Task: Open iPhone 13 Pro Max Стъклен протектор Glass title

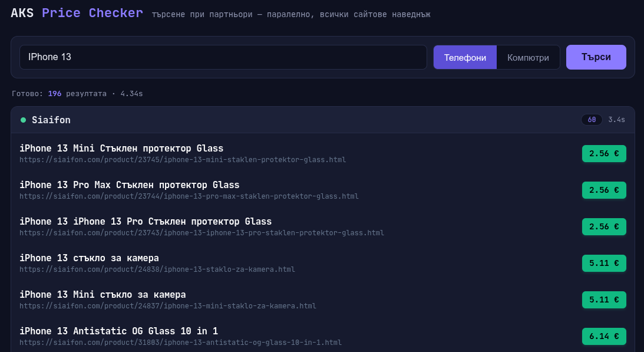Action: click(x=130, y=185)
